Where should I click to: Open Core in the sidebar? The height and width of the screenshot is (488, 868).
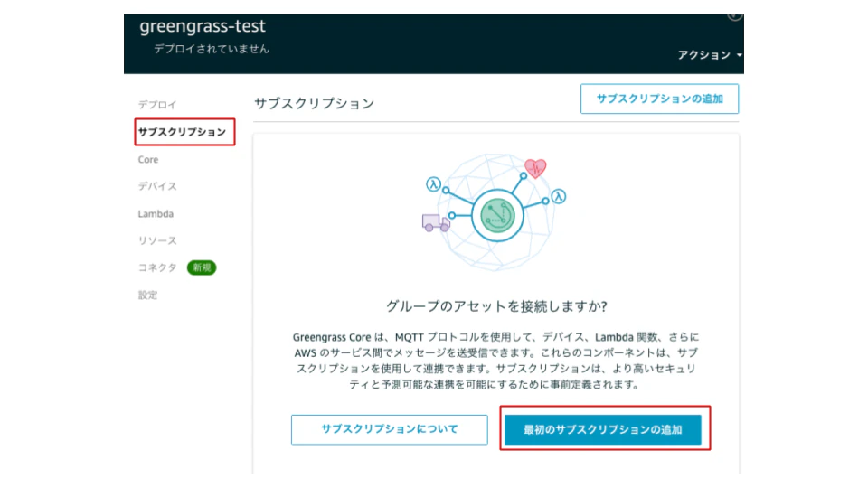coord(147,159)
